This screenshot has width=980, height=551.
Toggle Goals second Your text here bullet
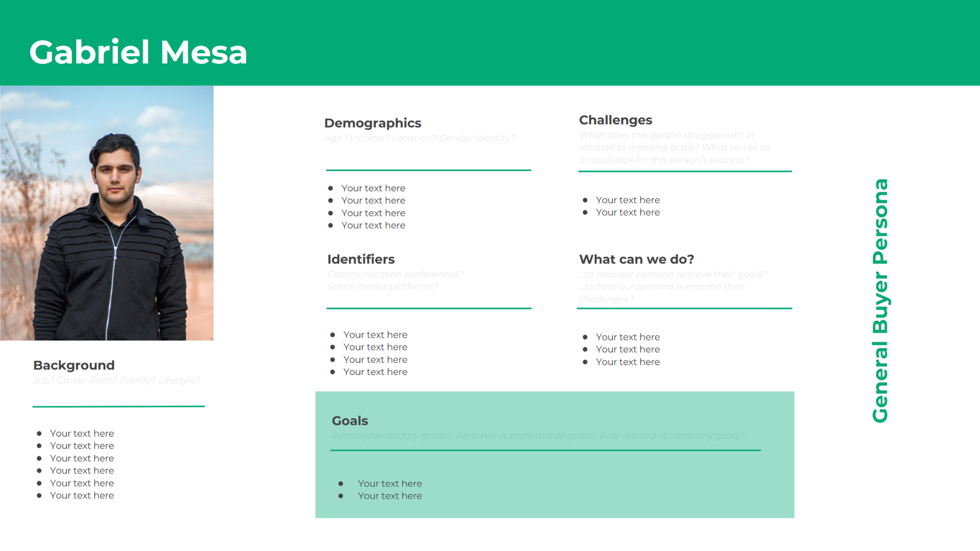(391, 496)
